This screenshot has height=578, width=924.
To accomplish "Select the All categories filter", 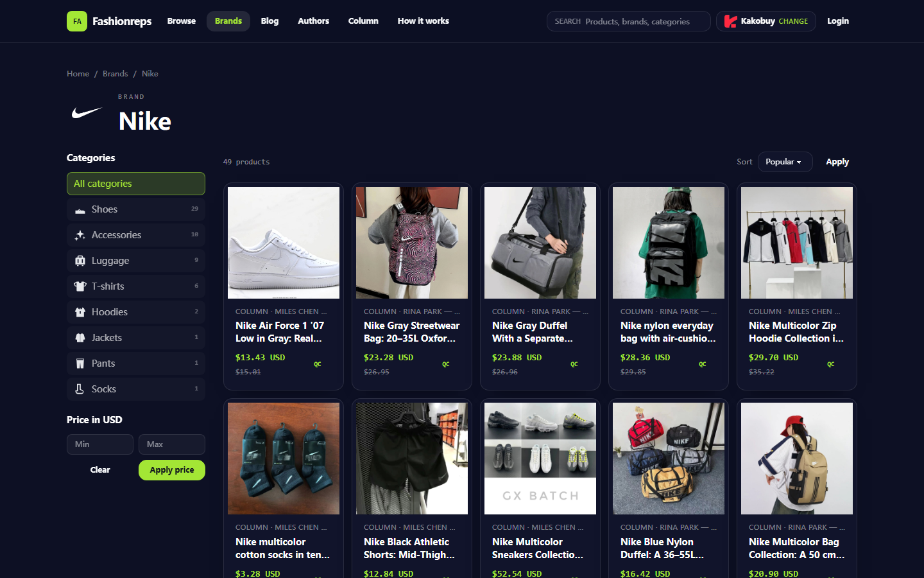I will (136, 184).
